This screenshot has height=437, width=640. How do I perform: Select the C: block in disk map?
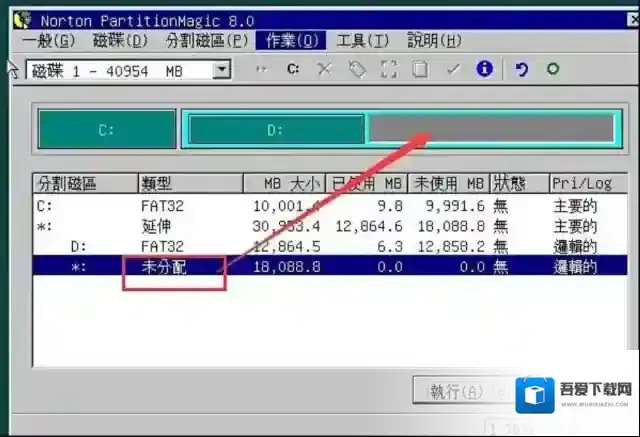tap(107, 129)
